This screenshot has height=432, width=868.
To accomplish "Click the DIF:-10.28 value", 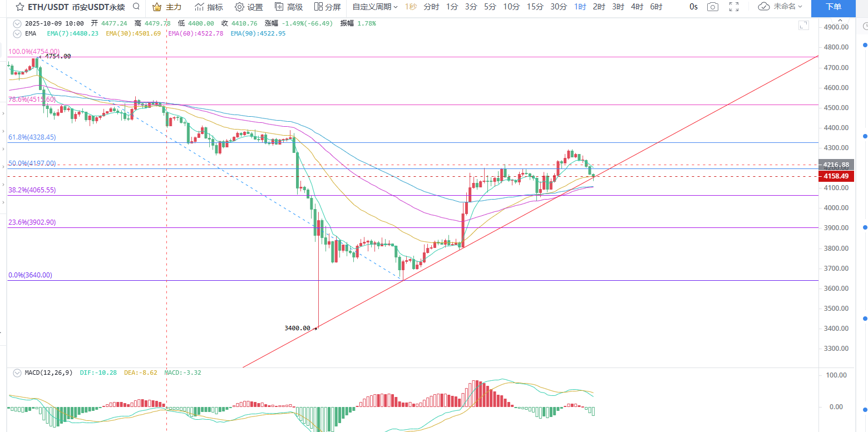I will click(x=98, y=373).
